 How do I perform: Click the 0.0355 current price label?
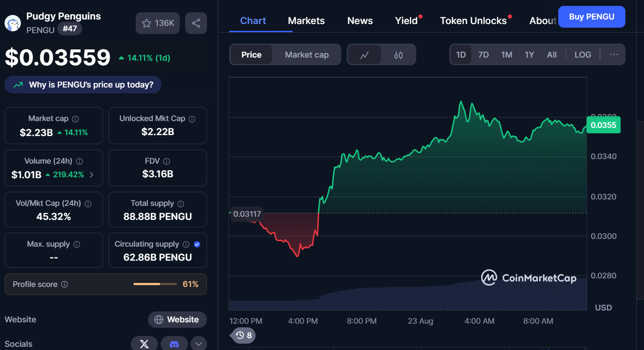tap(604, 125)
